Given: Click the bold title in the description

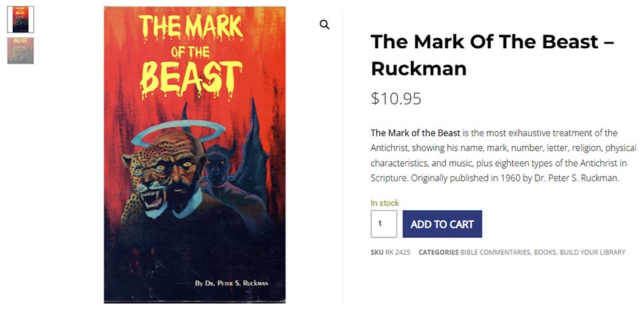Looking at the screenshot, I should point(416,133).
